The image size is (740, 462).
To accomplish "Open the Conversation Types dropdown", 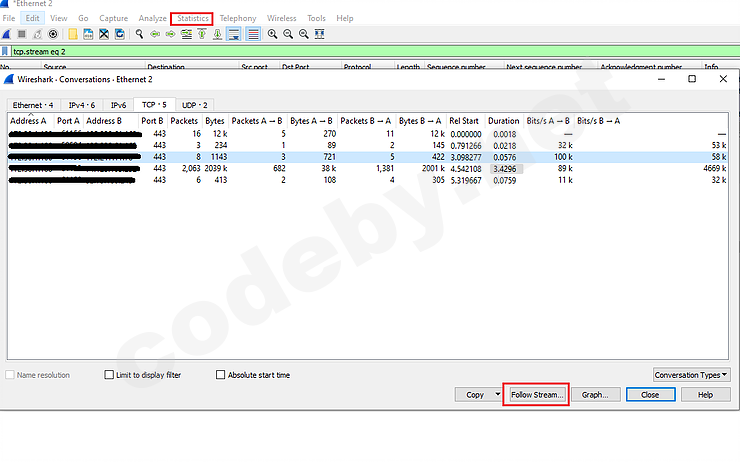I will [x=691, y=375].
